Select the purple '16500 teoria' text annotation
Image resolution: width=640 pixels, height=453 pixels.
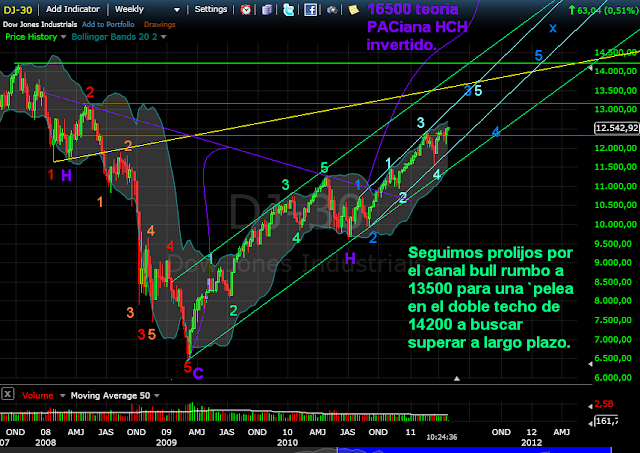(417, 27)
